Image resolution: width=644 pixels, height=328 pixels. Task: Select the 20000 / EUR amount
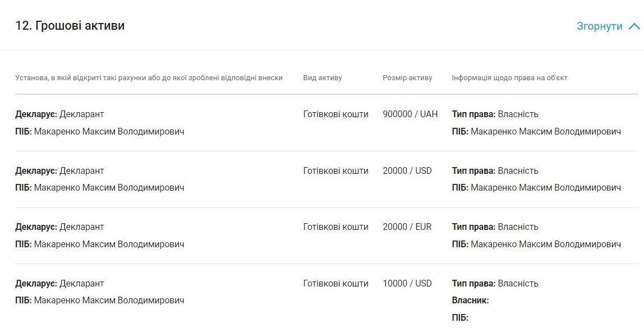[407, 227]
